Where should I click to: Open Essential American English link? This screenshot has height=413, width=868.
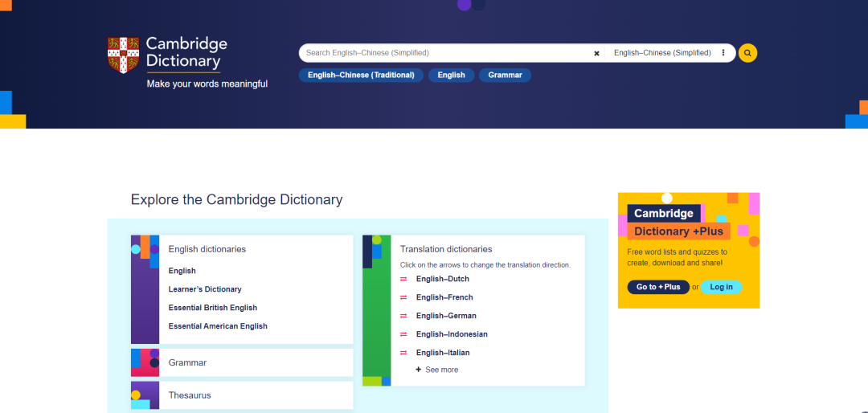pos(218,326)
